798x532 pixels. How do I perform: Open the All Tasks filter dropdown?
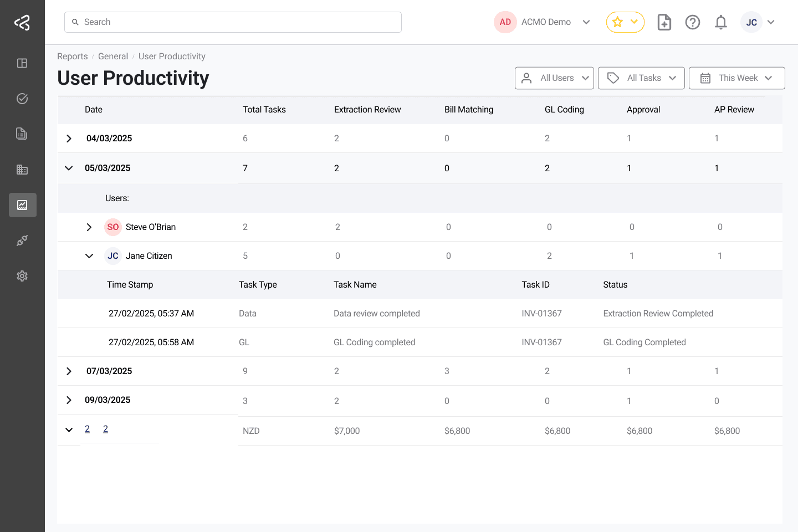pos(641,78)
